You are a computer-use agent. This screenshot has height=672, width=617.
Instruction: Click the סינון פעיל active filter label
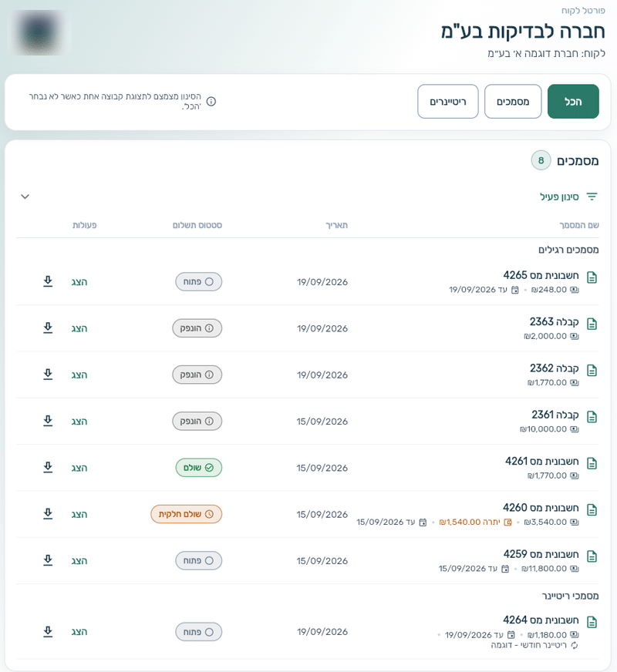(x=559, y=197)
